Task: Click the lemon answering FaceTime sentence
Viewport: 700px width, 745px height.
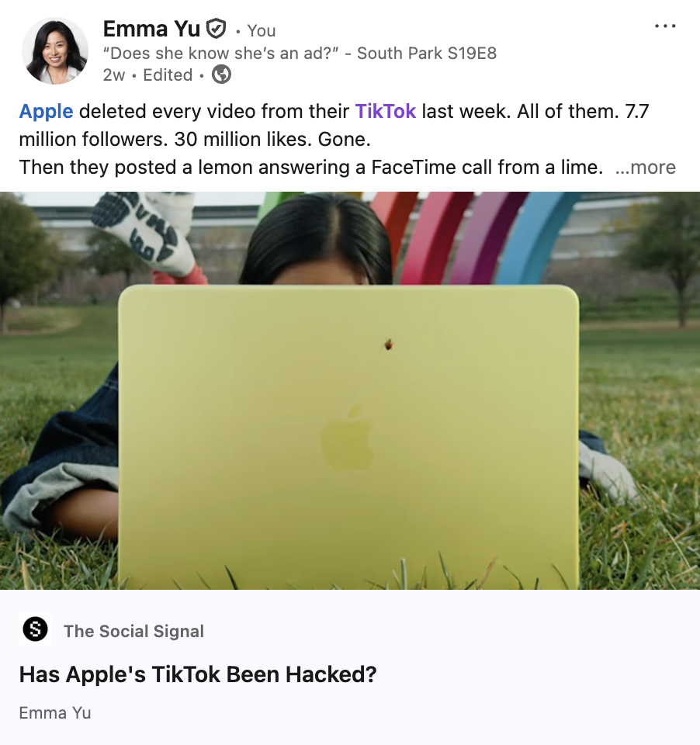Action: [x=310, y=168]
